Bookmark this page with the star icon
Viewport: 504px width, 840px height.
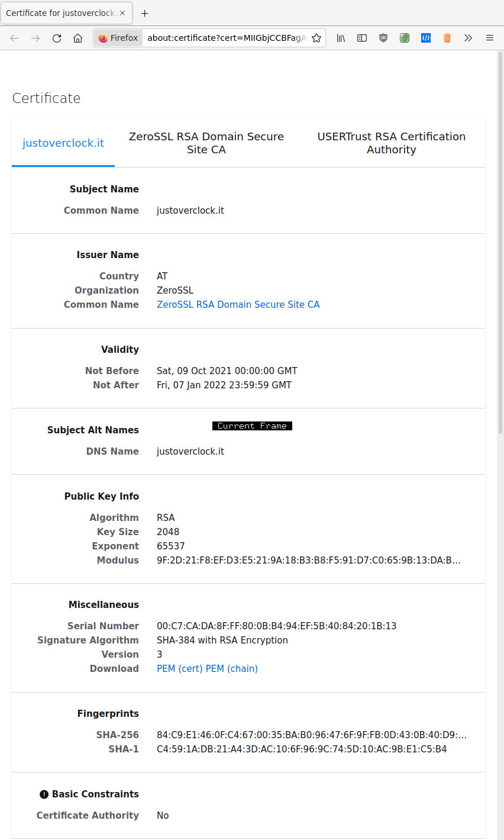click(316, 38)
